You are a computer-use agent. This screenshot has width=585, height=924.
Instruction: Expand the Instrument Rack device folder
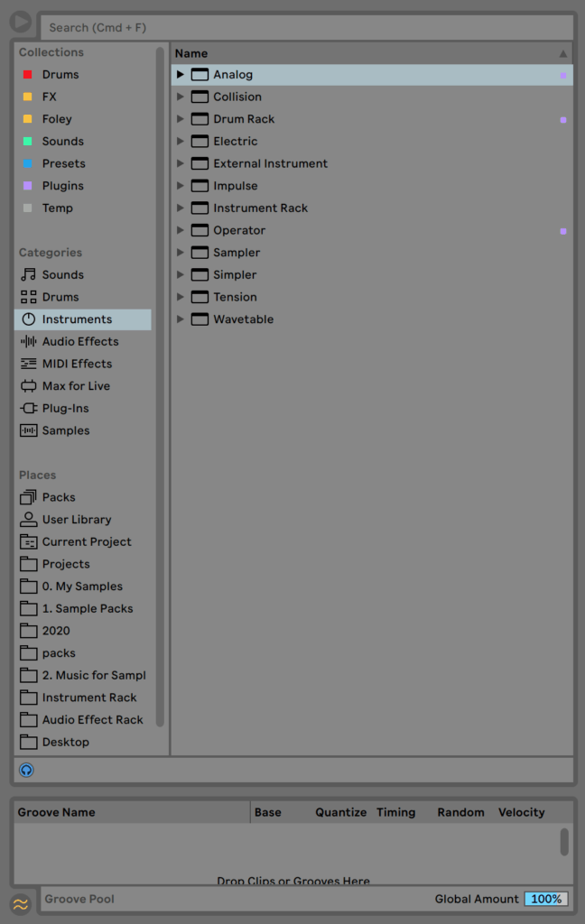click(x=181, y=208)
